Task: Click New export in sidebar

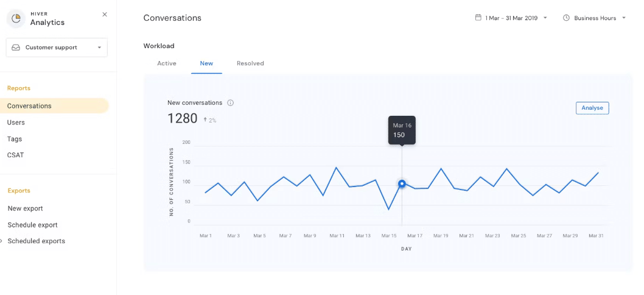Action: (25, 208)
